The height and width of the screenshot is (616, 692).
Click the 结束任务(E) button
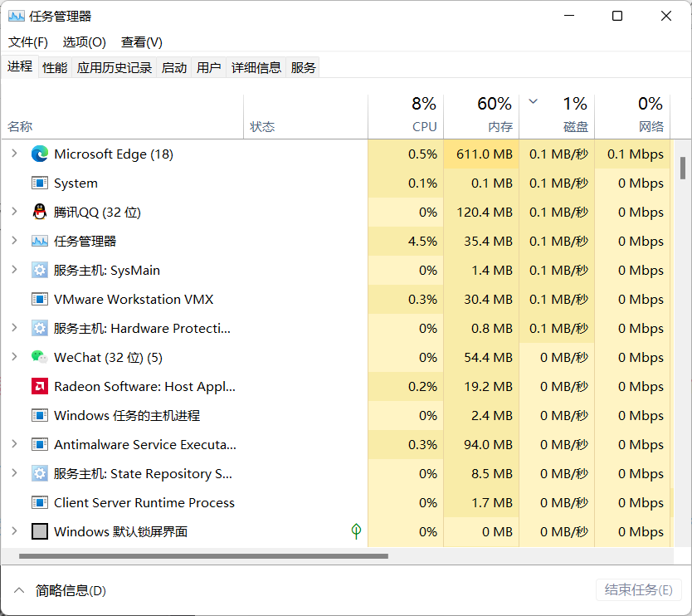(x=639, y=590)
